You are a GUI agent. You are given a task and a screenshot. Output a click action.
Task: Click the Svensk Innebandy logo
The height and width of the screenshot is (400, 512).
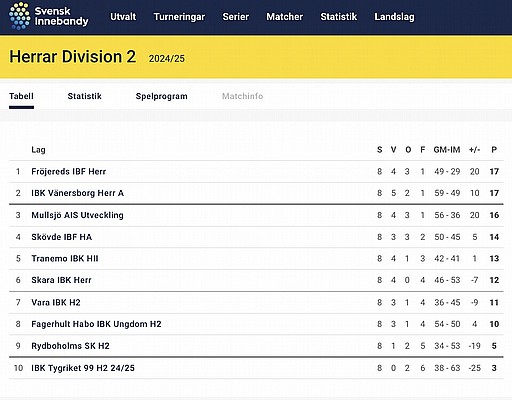coord(49,16)
